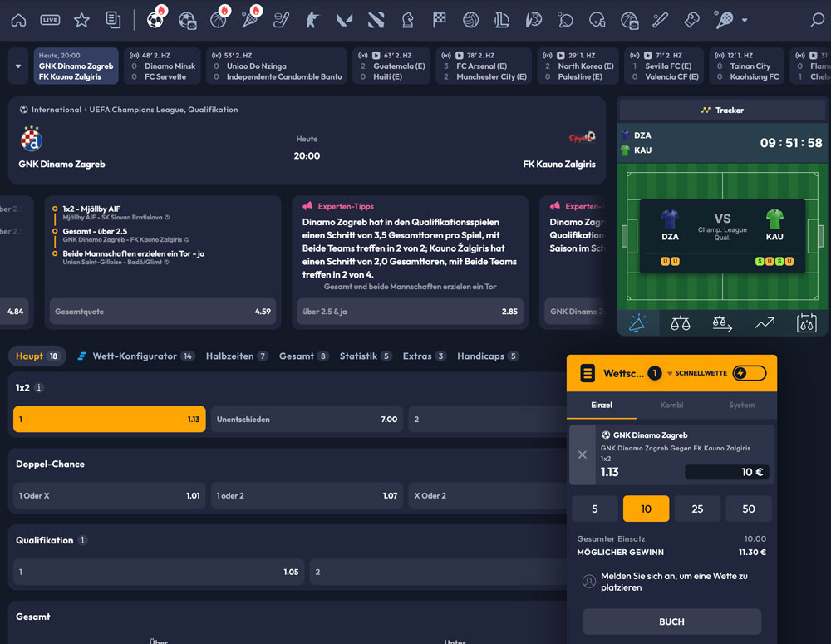The image size is (831, 644).
Task: Expand the Wettschein dropdown arrow
Action: pyautogui.click(x=670, y=373)
